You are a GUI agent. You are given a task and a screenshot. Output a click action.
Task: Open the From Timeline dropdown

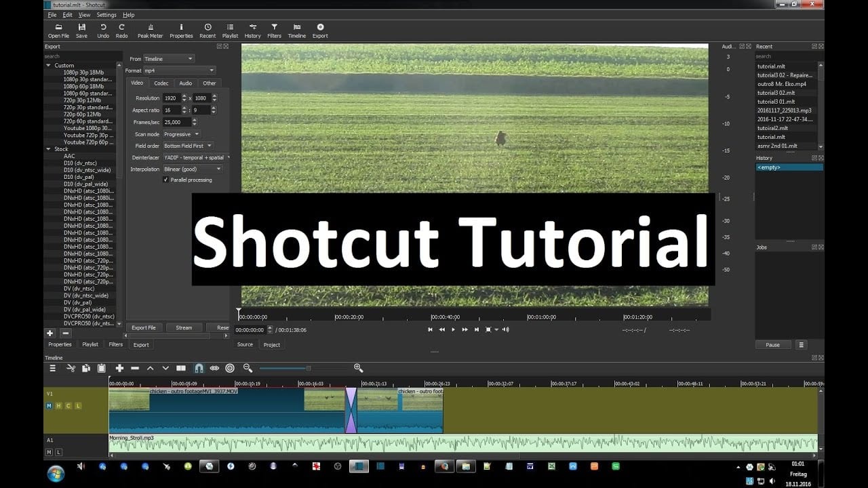click(169, 59)
